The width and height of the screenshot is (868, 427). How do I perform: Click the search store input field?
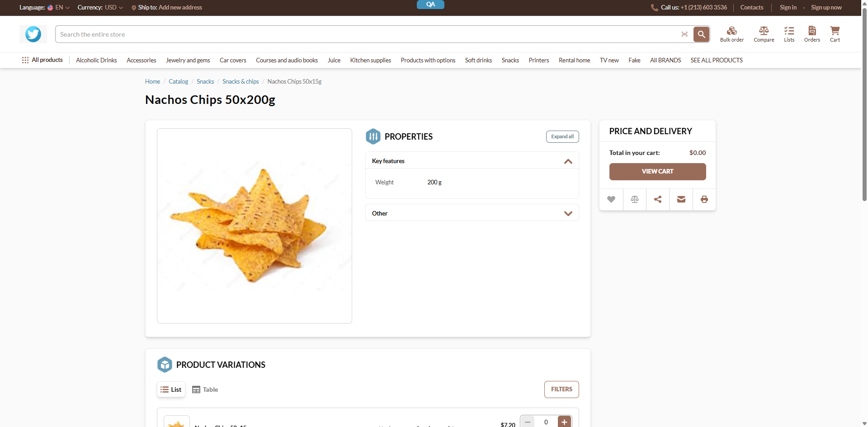(368, 34)
